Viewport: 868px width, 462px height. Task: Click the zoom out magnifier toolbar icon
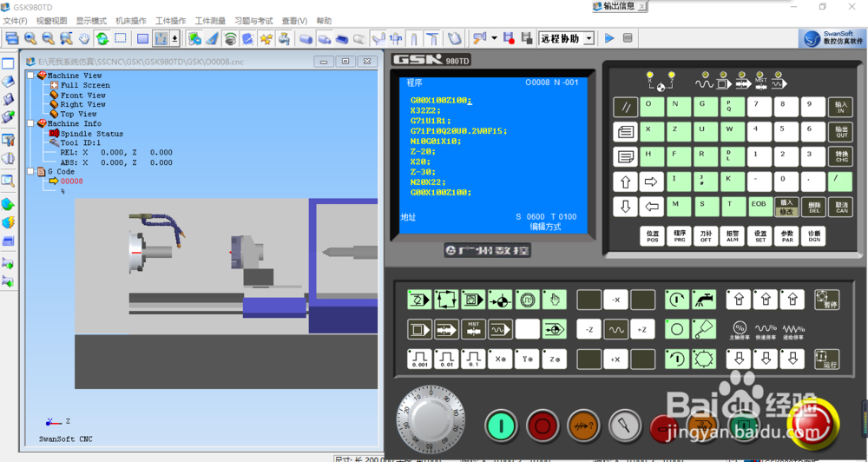tap(48, 38)
